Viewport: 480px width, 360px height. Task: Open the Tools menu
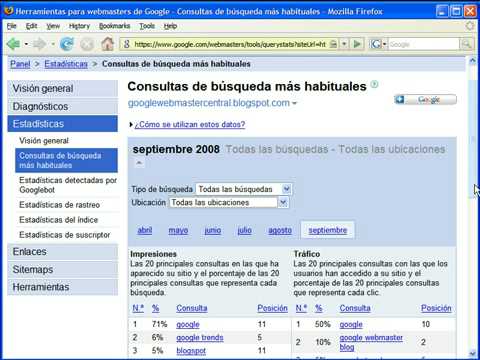[x=147, y=26]
